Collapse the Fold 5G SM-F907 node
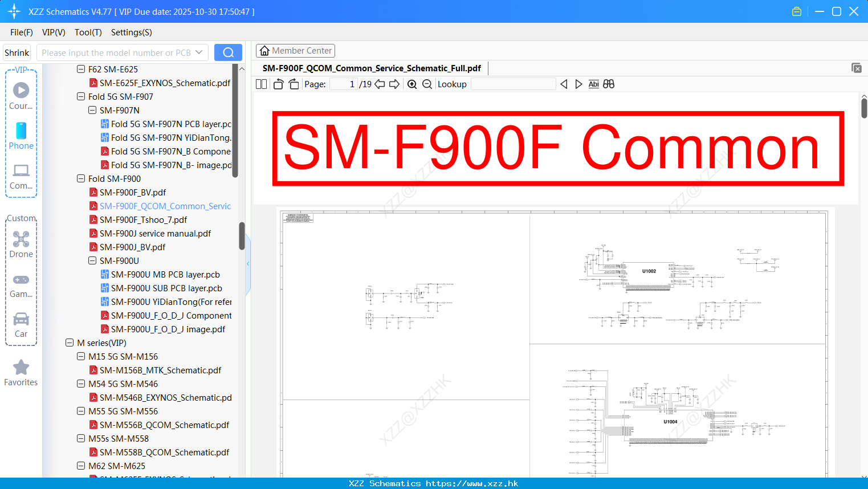 [81, 97]
